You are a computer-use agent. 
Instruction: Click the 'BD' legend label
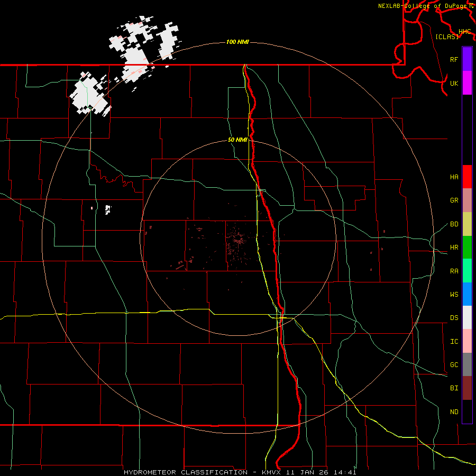click(454, 224)
